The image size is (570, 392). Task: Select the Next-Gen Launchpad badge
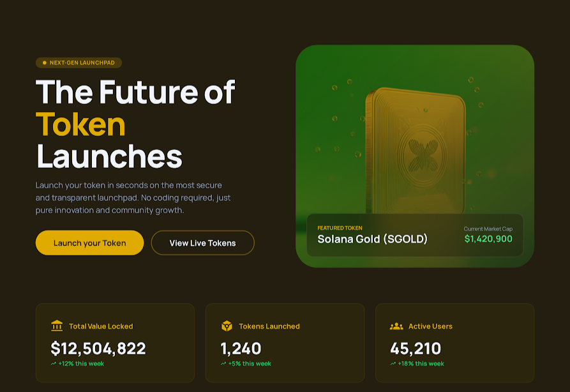[x=79, y=63]
